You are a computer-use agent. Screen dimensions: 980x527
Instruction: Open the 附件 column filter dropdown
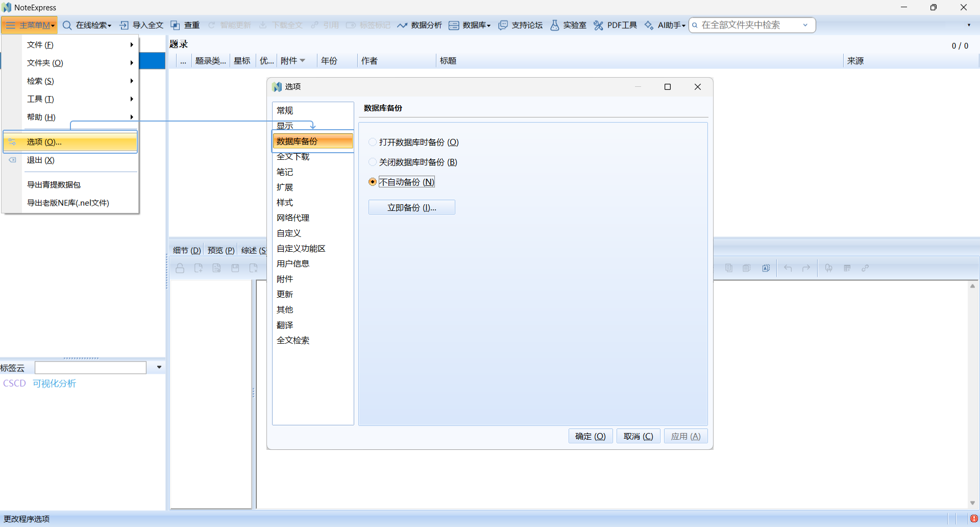[303, 61]
